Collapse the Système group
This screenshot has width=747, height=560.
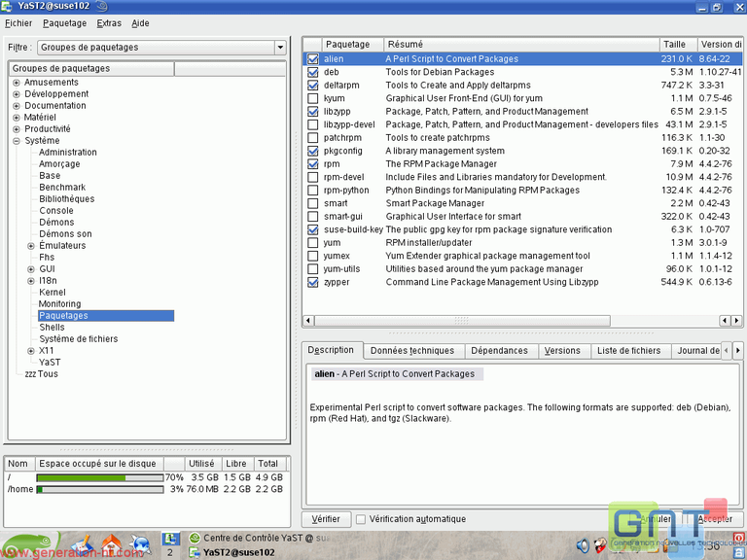pyautogui.click(x=17, y=141)
